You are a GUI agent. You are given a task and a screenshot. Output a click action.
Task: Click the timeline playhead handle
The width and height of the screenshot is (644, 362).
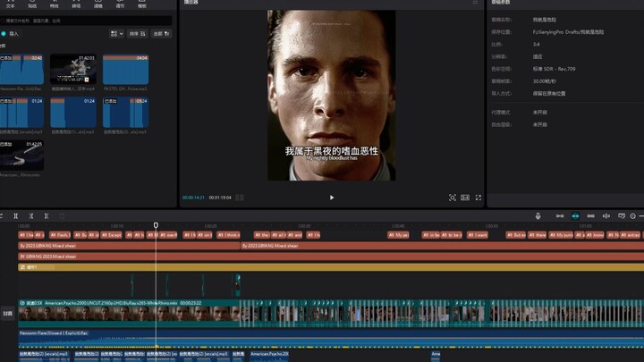pos(156,225)
